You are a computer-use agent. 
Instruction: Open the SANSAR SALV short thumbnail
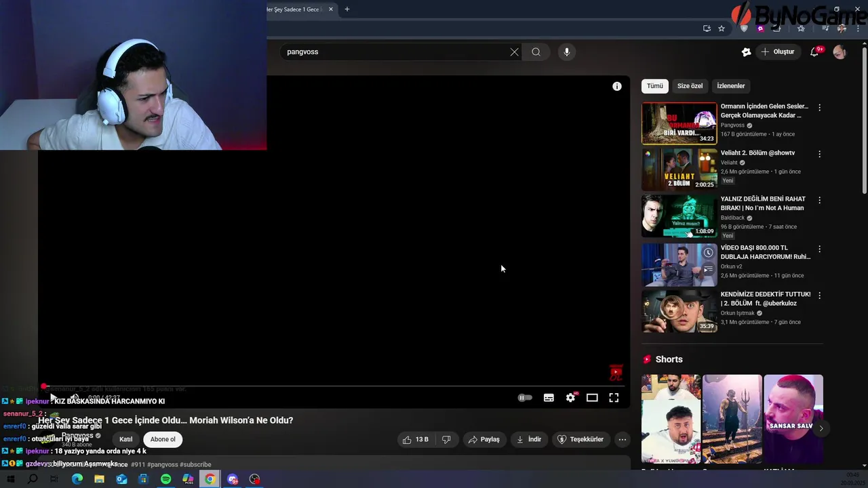[x=793, y=419]
